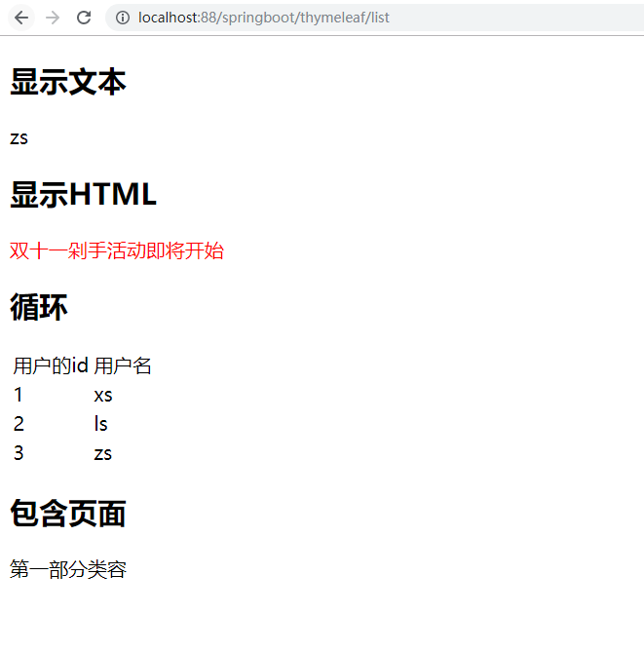
Task: Select the id cell with value 2
Action: coord(19,424)
